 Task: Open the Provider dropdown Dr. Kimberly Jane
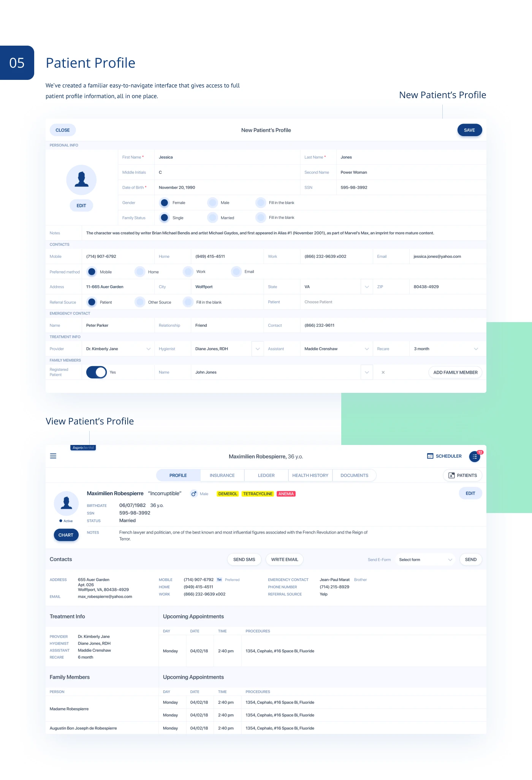118,349
